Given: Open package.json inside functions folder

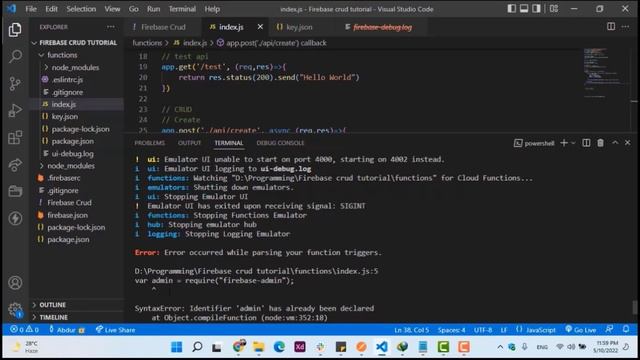Looking at the screenshot, I should pyautogui.click(x=73, y=141).
